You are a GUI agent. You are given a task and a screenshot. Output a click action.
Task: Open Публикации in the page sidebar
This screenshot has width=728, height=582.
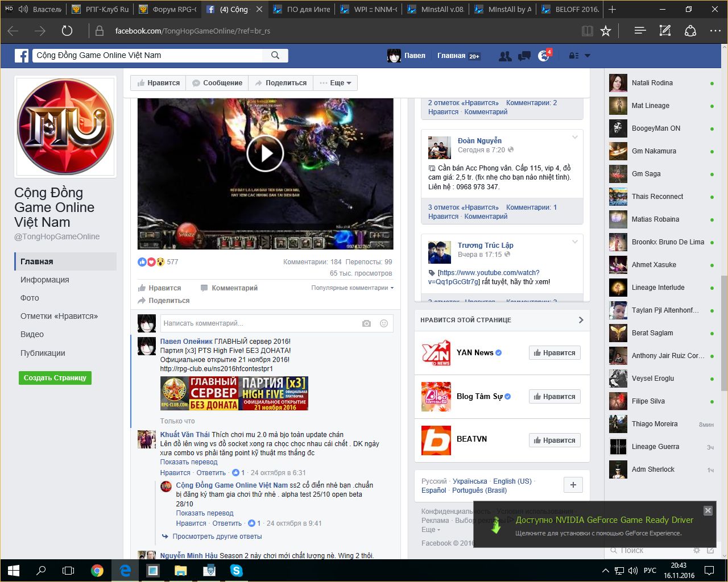click(x=43, y=353)
